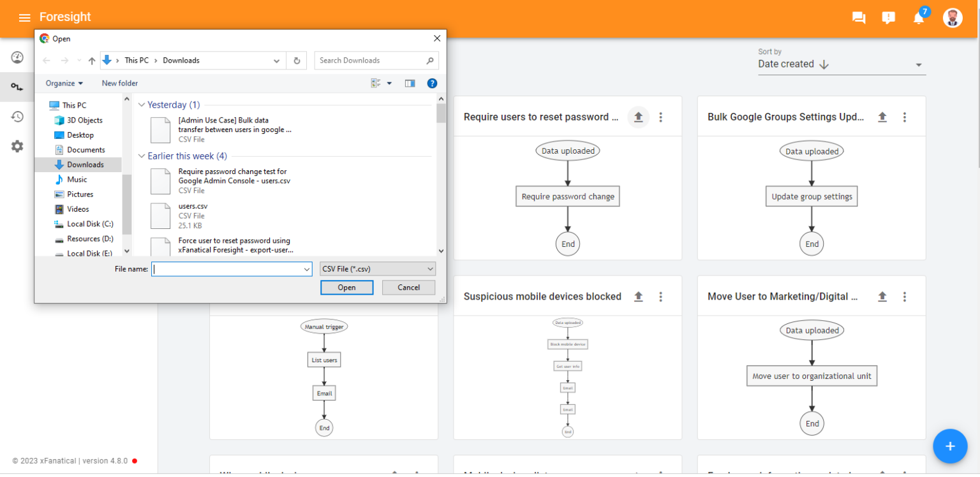Open the Foresight dashboard from the sidebar
The width and height of the screenshot is (980, 477).
click(x=17, y=57)
